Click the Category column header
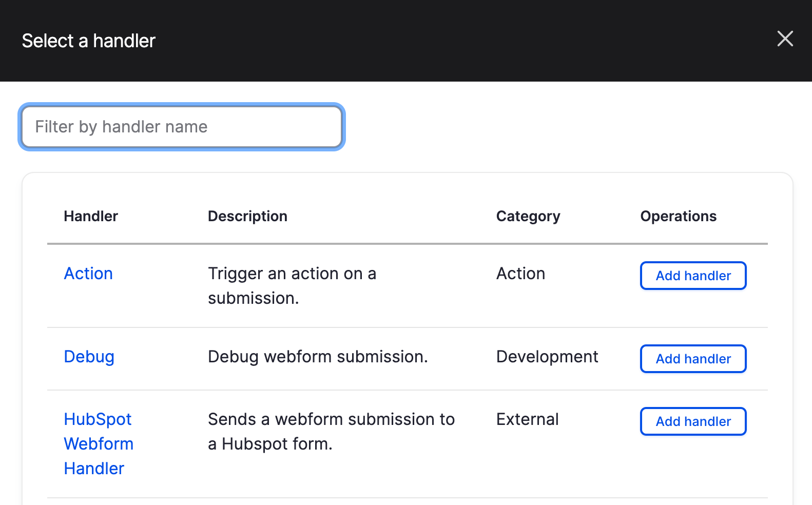This screenshot has height=505, width=812. tap(528, 217)
